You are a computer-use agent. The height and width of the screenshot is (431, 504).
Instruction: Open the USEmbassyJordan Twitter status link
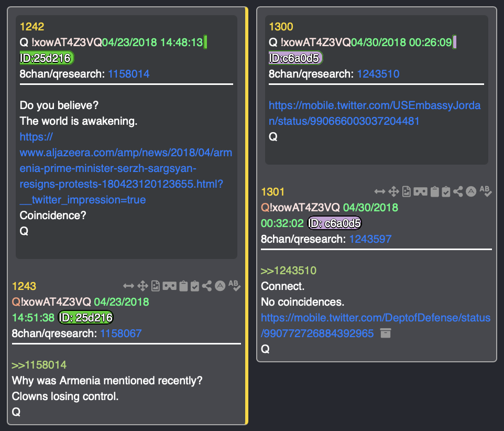374,113
